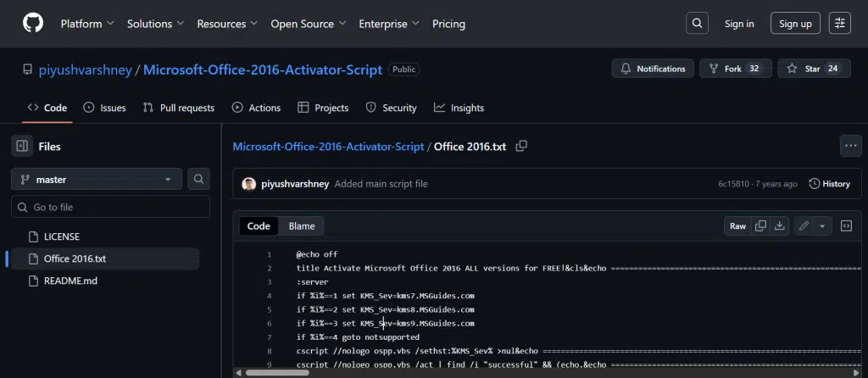Open the symbols panel icon
This screenshot has height=378, width=868.
[845, 226]
